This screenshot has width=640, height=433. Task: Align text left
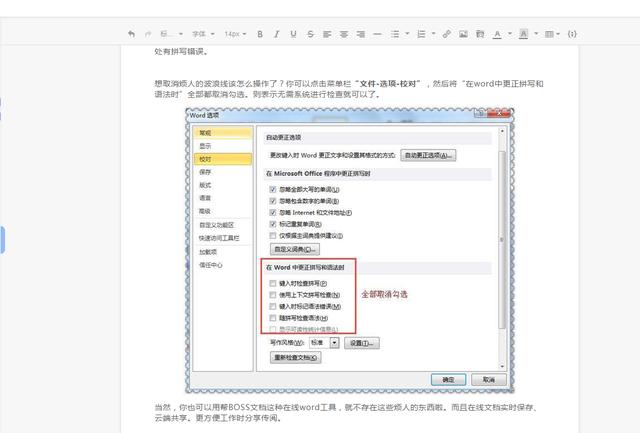[x=327, y=34]
